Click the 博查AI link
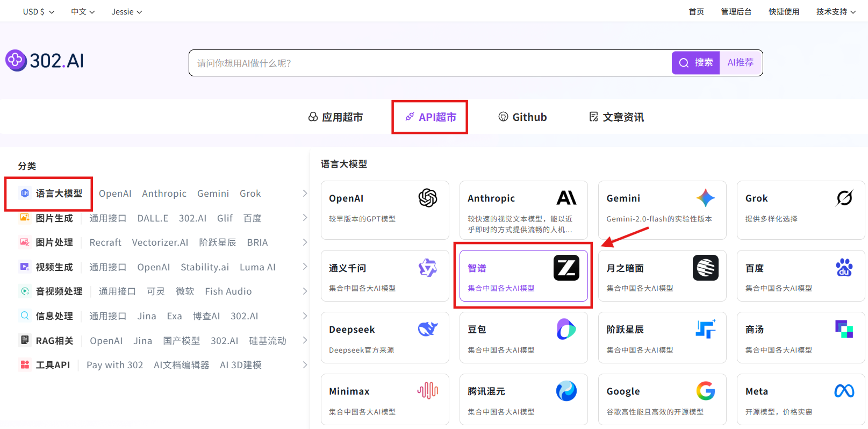This screenshot has width=868, height=429. tap(206, 316)
